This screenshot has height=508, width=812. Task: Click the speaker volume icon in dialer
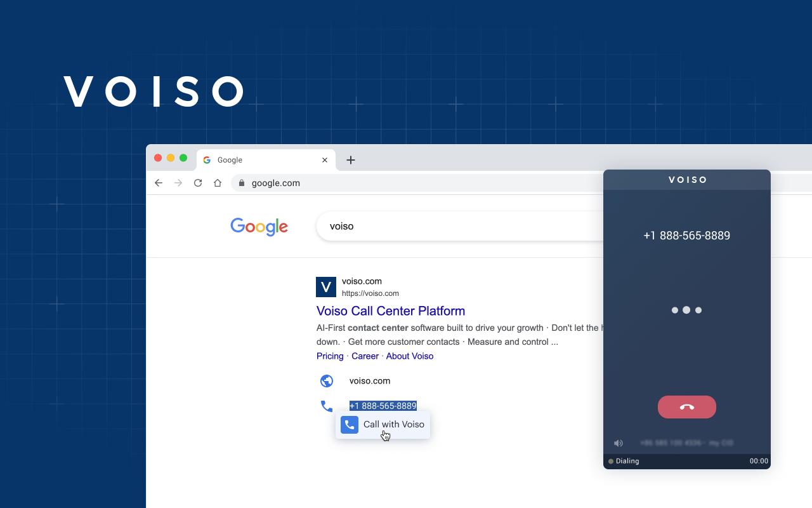(619, 443)
